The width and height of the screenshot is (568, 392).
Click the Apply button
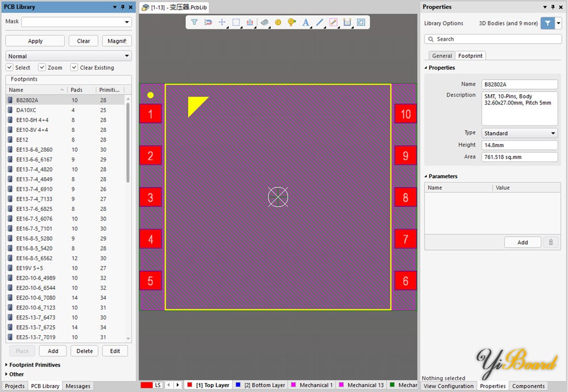(35, 41)
